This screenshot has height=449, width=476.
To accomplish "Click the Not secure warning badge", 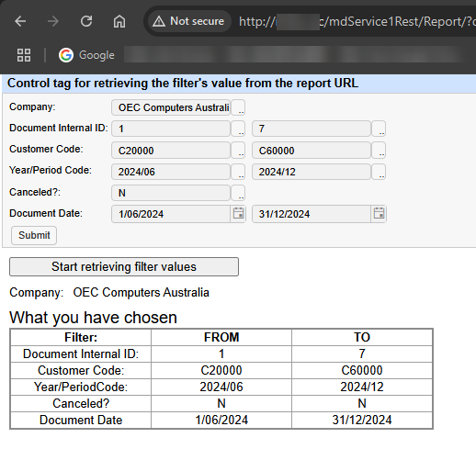I will (189, 21).
